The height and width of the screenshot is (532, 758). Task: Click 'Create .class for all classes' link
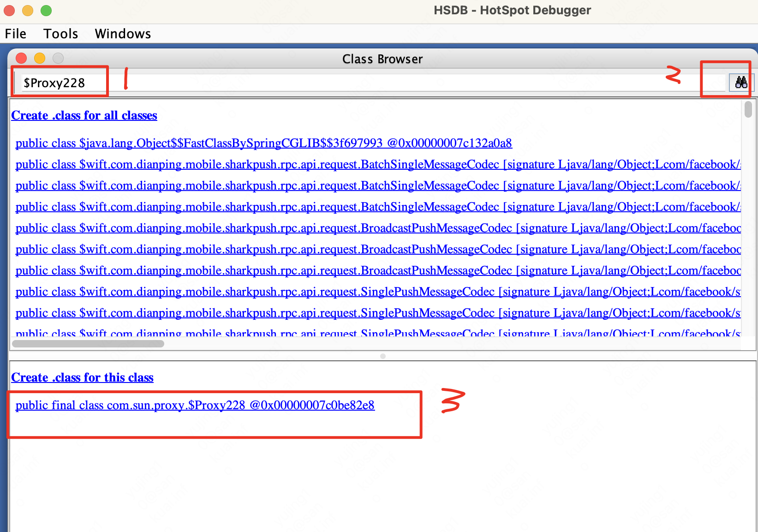(84, 115)
